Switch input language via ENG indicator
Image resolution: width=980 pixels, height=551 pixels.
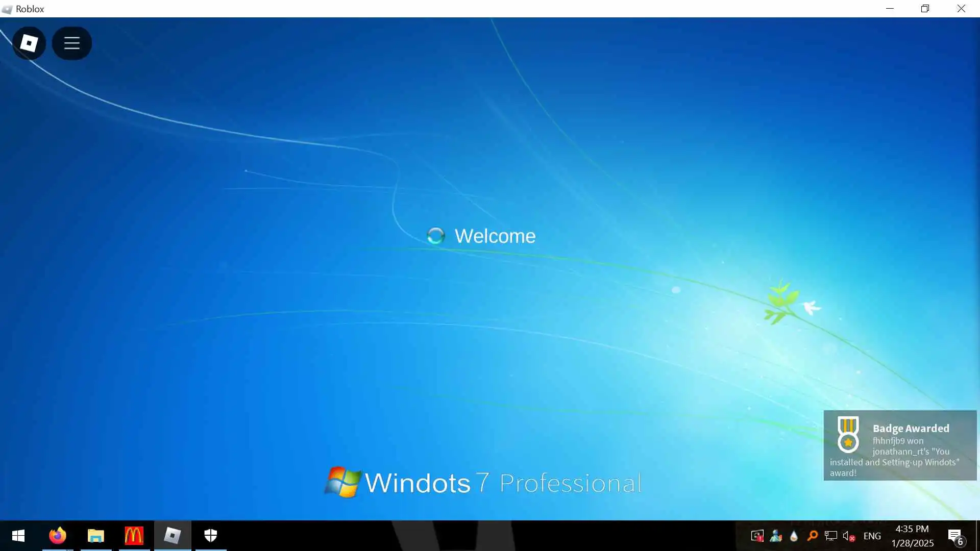point(872,536)
